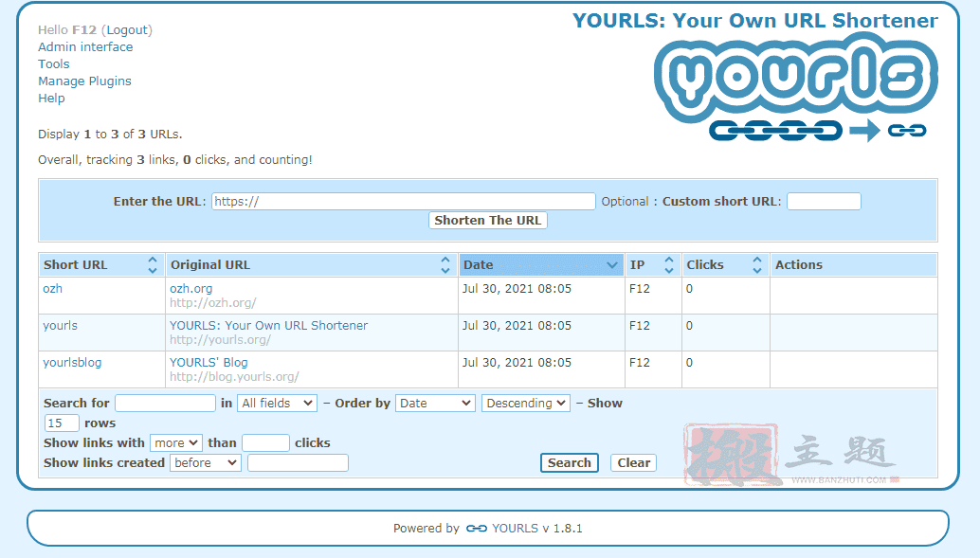Click the Original URL column header
Viewport: 980px width, 558px height.
tap(311, 265)
